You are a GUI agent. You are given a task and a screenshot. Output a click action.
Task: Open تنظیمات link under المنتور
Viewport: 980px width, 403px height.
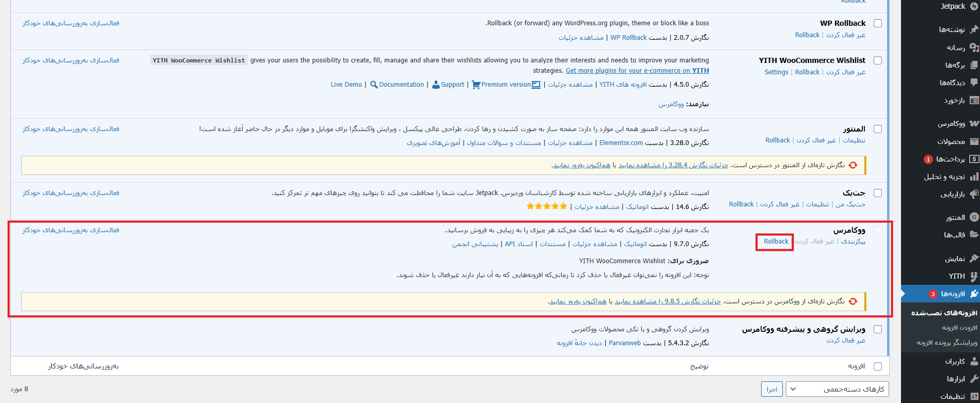coord(854,140)
